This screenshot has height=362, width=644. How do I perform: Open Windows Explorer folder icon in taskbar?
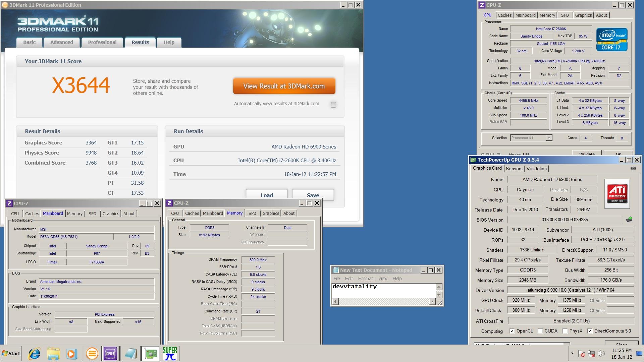[x=53, y=354]
